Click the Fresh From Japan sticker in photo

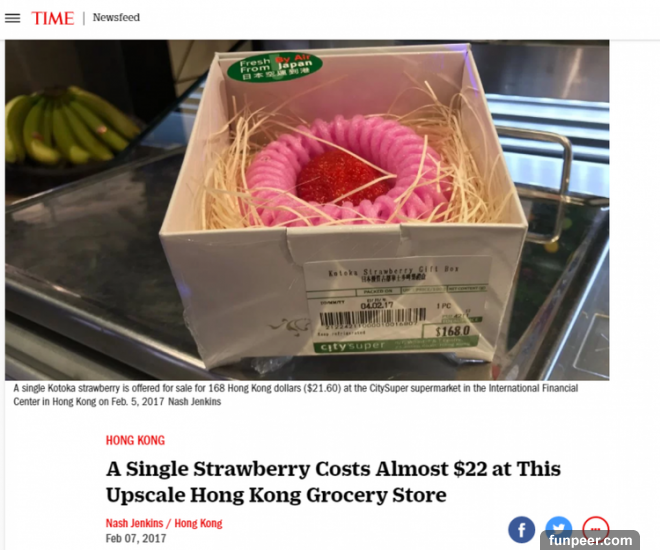pos(275,67)
